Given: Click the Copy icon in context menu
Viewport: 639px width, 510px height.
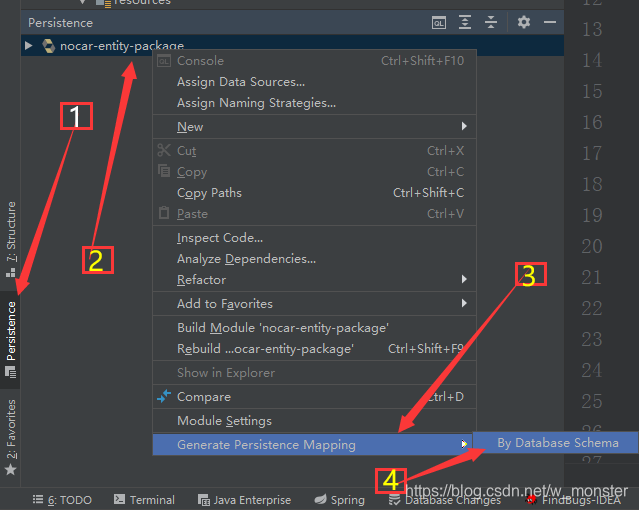Looking at the screenshot, I should coord(164,170).
